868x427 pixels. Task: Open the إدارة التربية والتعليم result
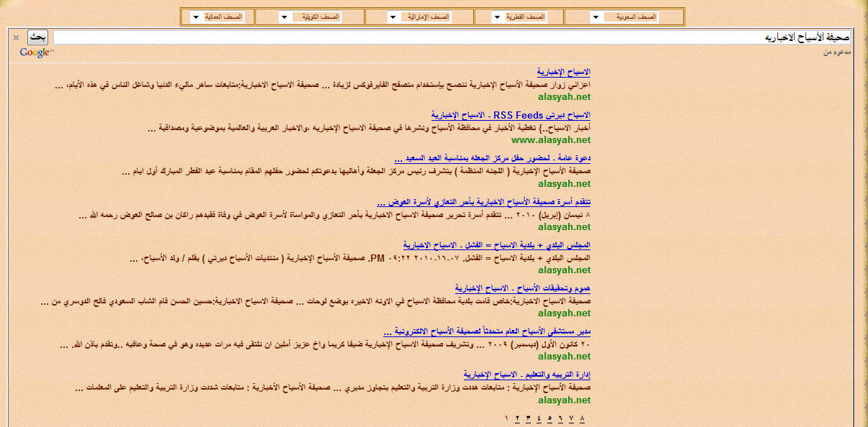coord(526,375)
